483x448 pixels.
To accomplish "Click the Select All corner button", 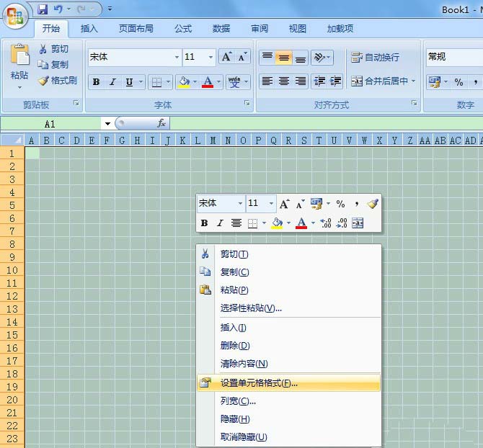I will pyautogui.click(x=13, y=140).
